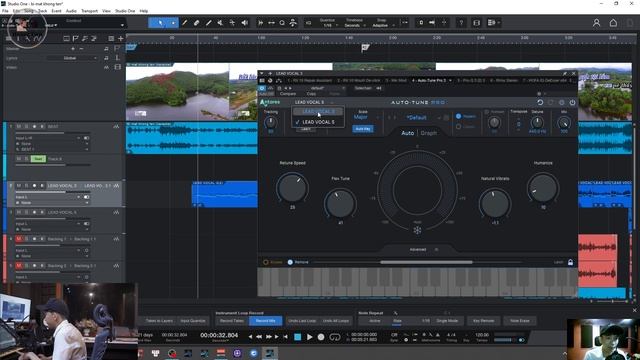
Task: Choose highlighted LEAD VOCAL S menu entry
Action: click(318, 112)
